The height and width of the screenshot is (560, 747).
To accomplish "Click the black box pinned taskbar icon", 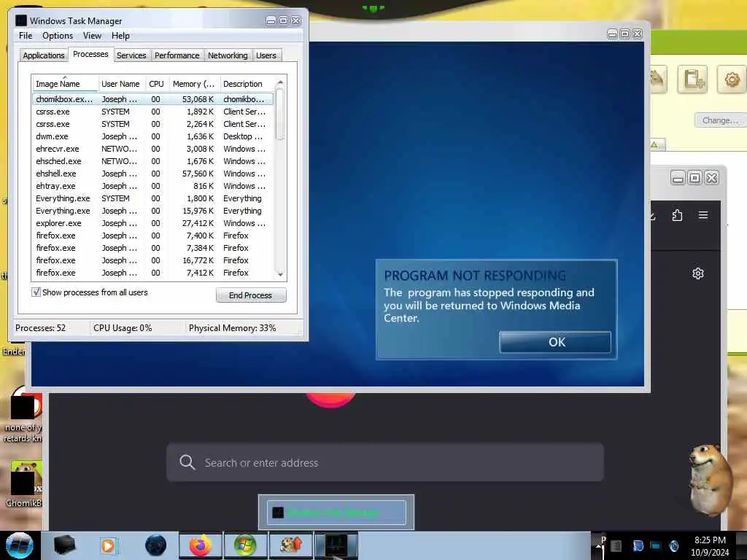I will coord(64,545).
